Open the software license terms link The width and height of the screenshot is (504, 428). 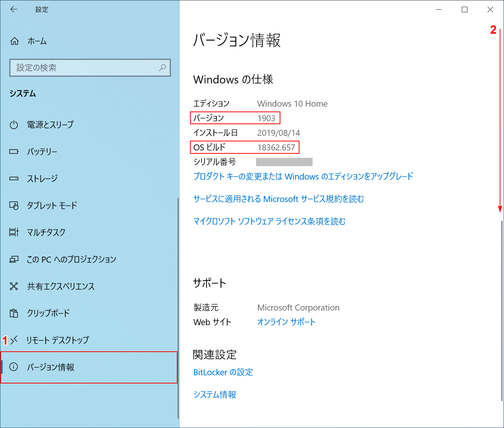(269, 221)
